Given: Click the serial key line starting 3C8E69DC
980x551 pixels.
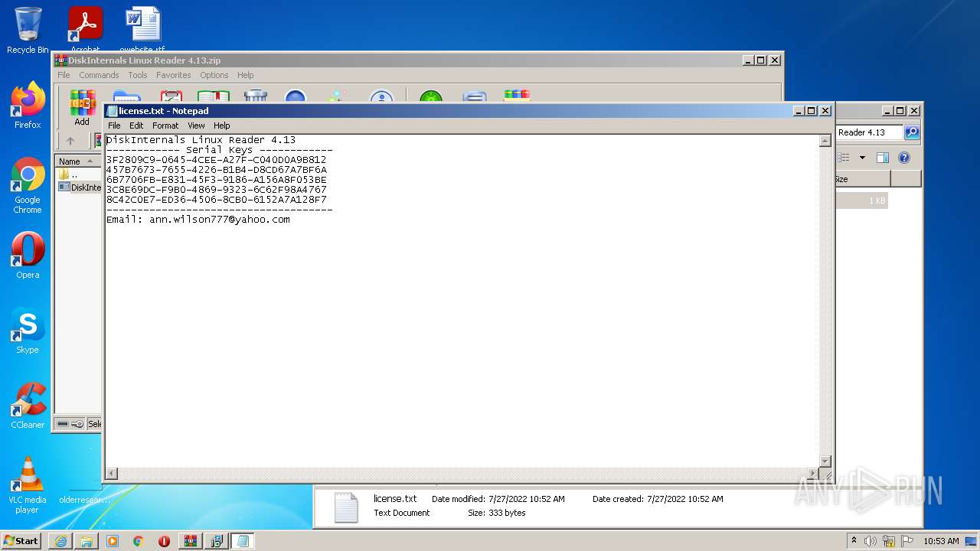Looking at the screenshot, I should (x=217, y=190).
